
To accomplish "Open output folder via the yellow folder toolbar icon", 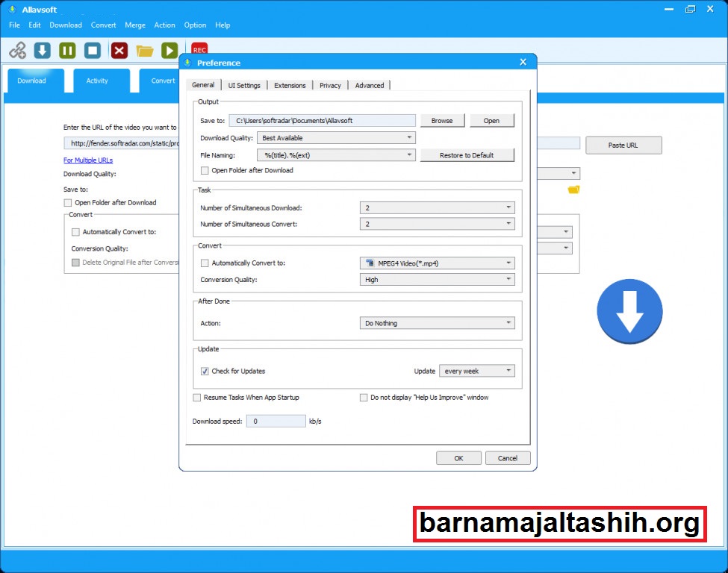I will [145, 51].
